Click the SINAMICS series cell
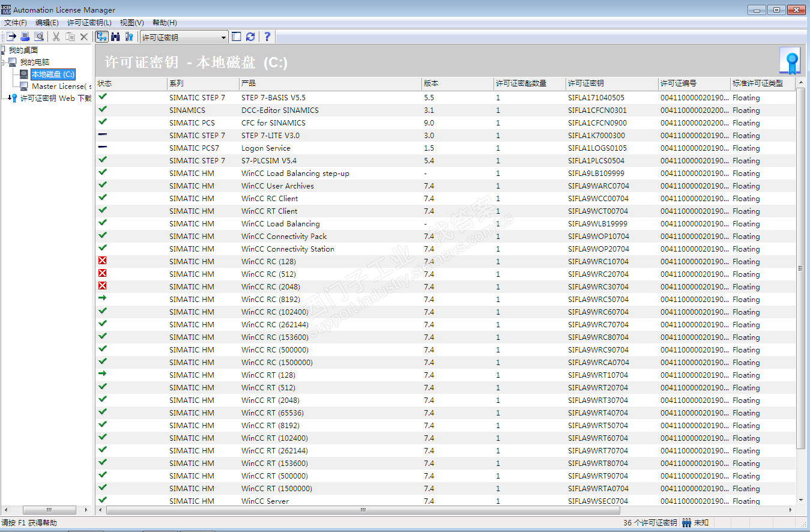The width and height of the screenshot is (810, 532). point(187,110)
